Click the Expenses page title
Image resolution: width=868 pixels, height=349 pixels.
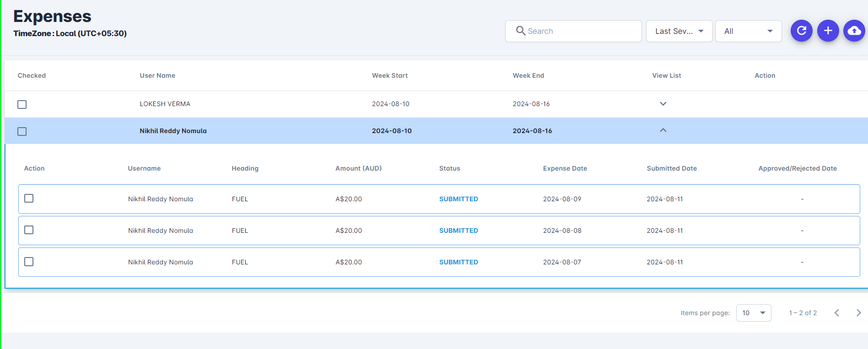click(52, 16)
